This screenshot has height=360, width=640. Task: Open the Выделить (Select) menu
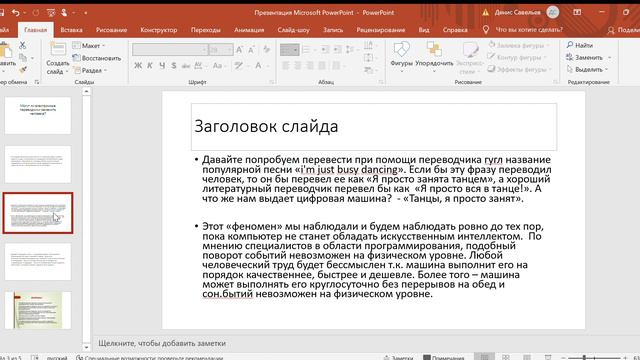click(x=587, y=70)
